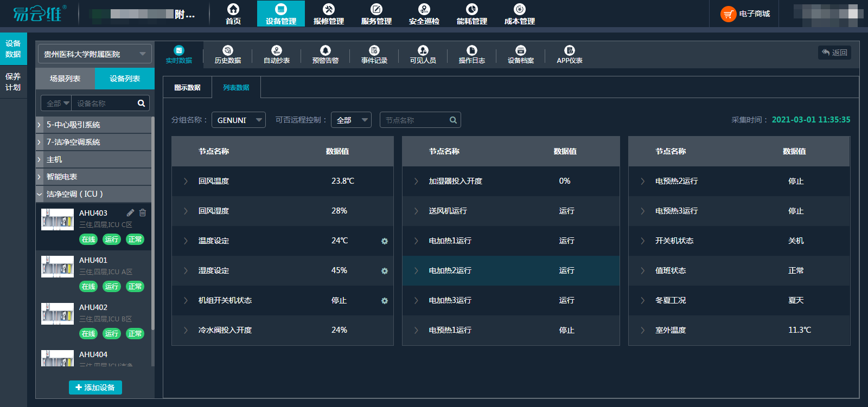The height and width of the screenshot is (407, 868).
Task: Select the AHU401 device thumbnail
Action: 58,267
